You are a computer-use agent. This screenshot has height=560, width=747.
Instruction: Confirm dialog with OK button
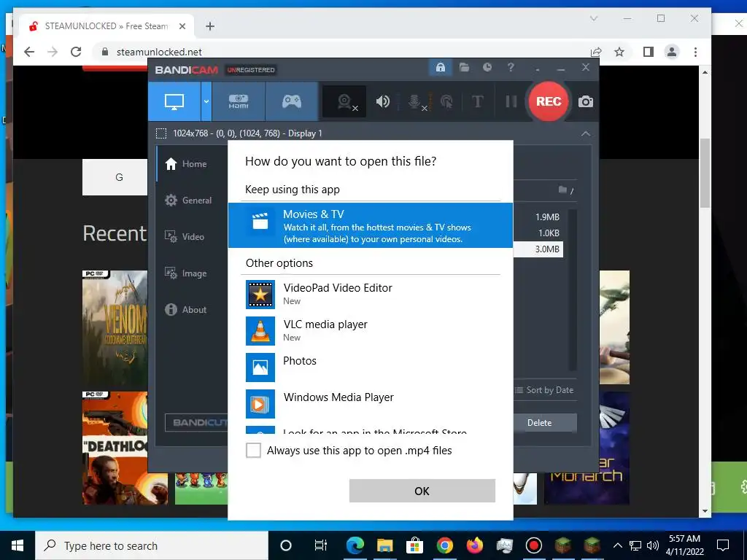[422, 491]
